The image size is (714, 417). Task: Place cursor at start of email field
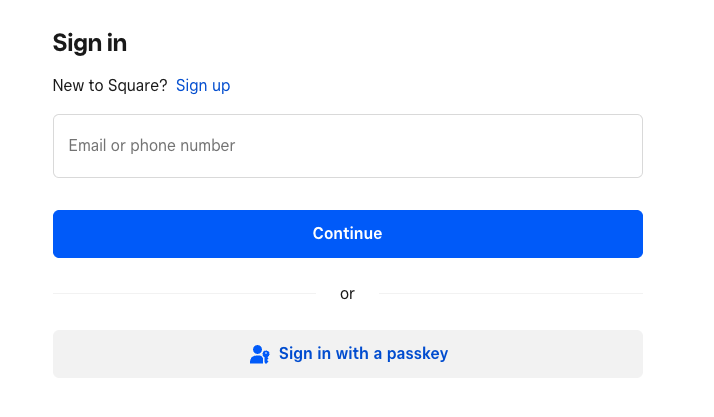(70, 146)
